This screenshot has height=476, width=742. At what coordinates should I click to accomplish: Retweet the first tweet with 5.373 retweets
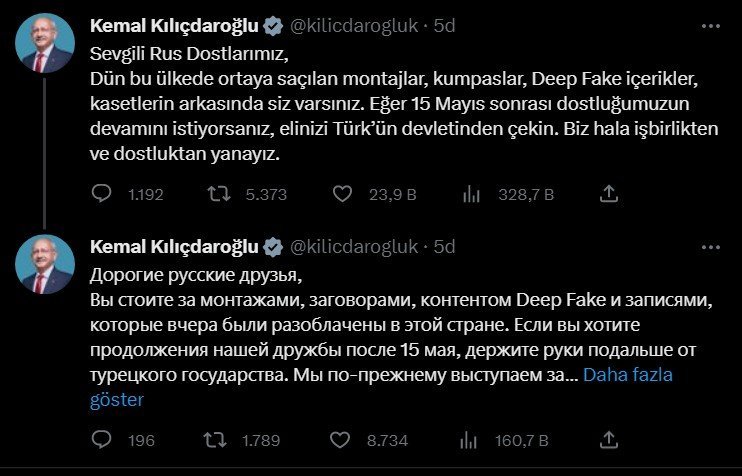(x=215, y=195)
